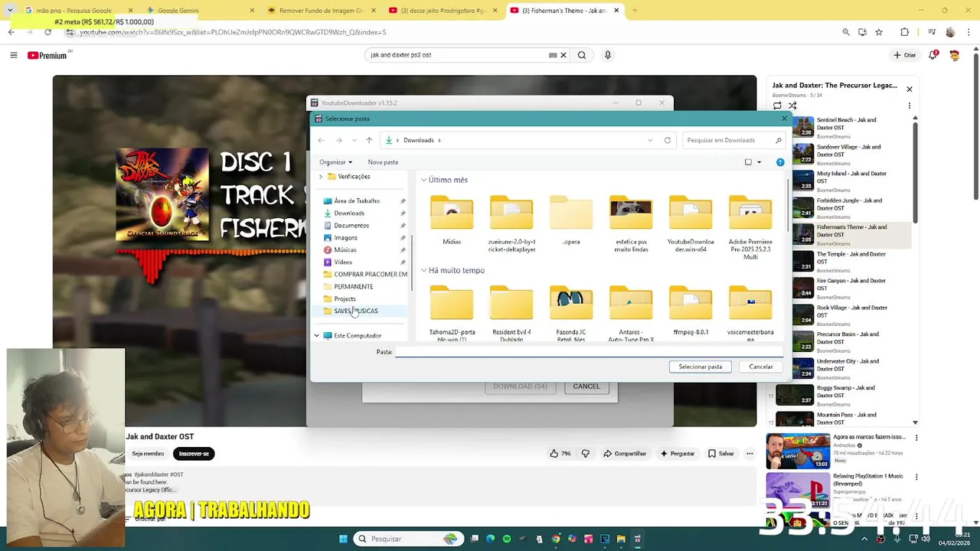Select Área de Trabalho in sidebar

[357, 201]
